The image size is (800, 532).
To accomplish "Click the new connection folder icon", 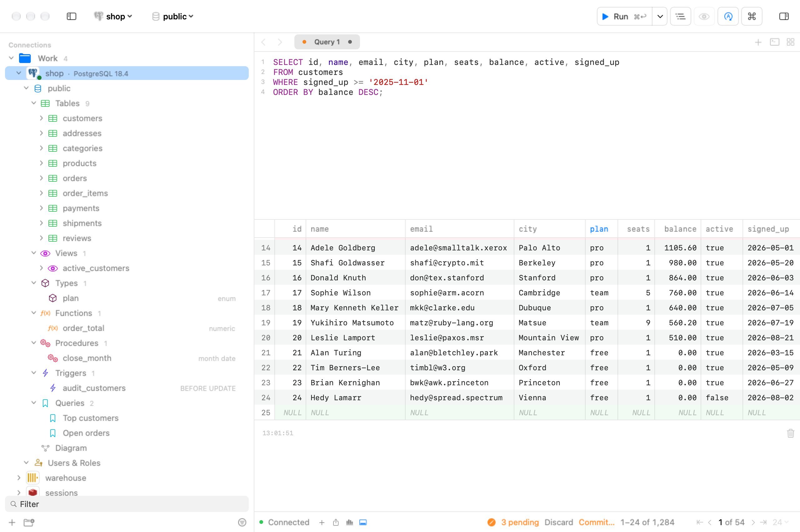I will (29, 522).
